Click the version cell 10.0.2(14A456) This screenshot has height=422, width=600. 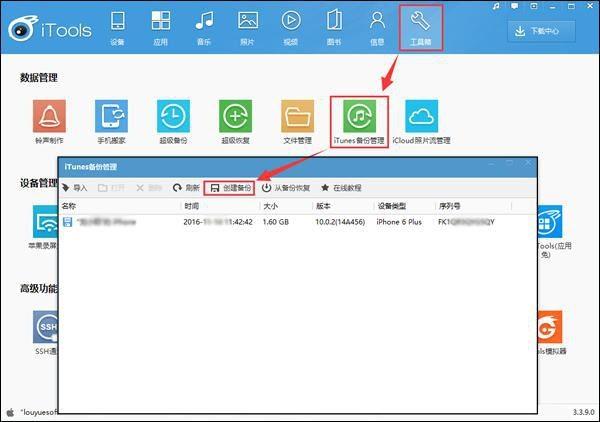(340, 222)
